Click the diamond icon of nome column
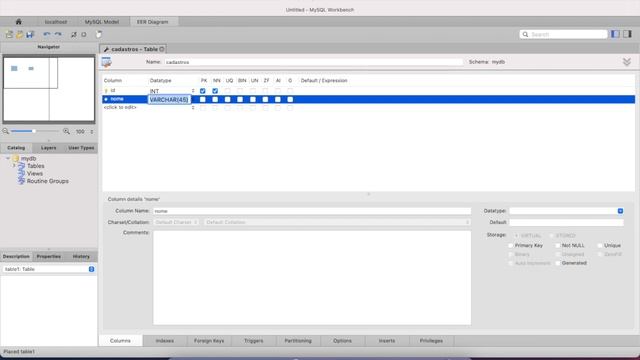 click(106, 99)
